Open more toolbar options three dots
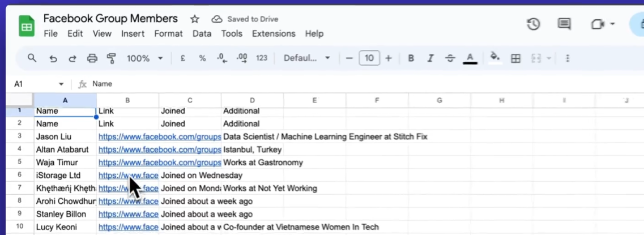 point(568,58)
